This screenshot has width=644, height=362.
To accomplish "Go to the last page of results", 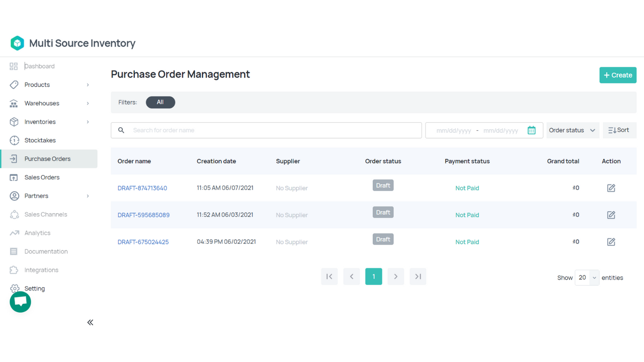I will pyautogui.click(x=418, y=277).
